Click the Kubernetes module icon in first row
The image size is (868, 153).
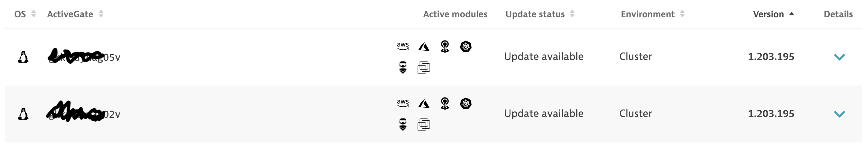pyautogui.click(x=465, y=46)
